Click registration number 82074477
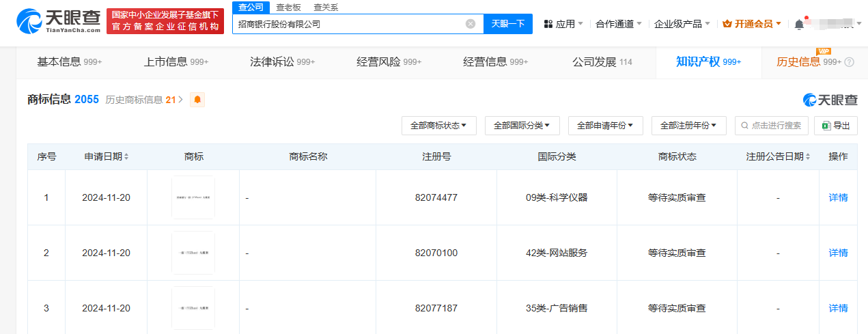The width and height of the screenshot is (868, 334). [436, 198]
